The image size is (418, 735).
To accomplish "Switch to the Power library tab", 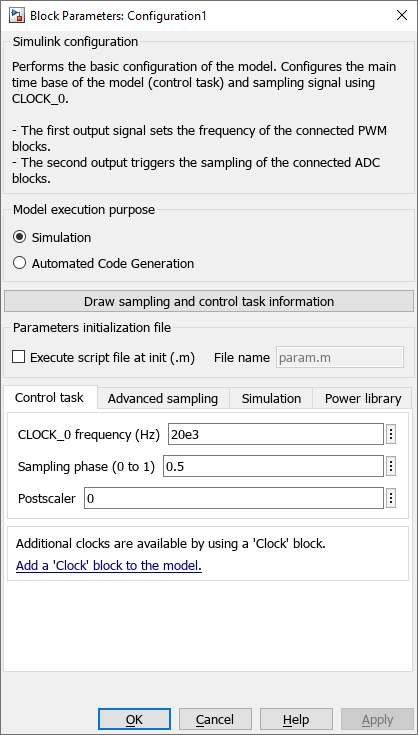I will (363, 398).
